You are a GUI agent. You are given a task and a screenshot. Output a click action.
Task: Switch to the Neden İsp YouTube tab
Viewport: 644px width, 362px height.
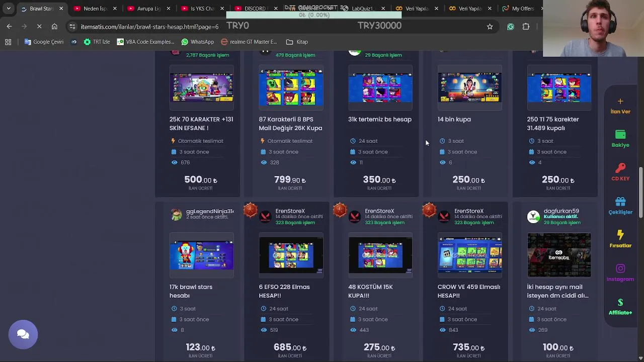click(95, 9)
